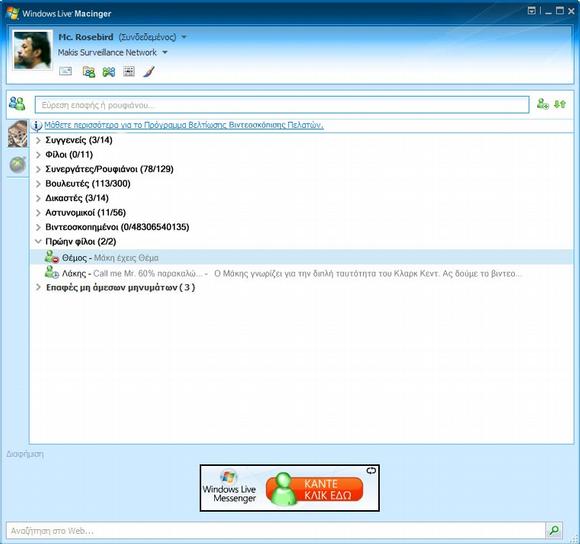
Task: Select the contact Λάκης
Action: click(74, 274)
